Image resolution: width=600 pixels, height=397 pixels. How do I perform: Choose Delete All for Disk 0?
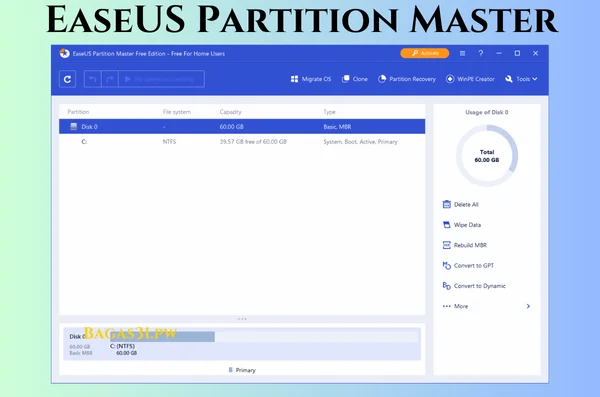coord(460,204)
